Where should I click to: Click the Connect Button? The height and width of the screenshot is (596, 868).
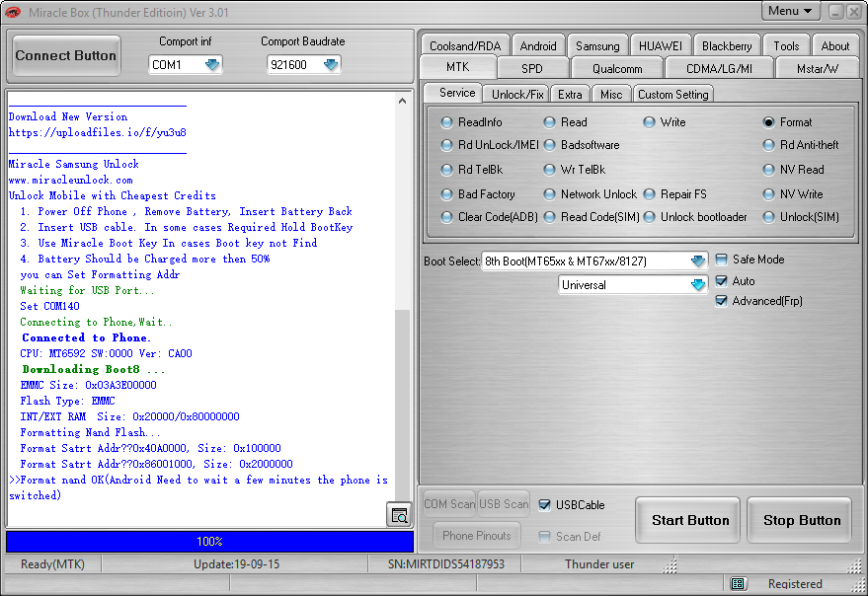tap(66, 55)
